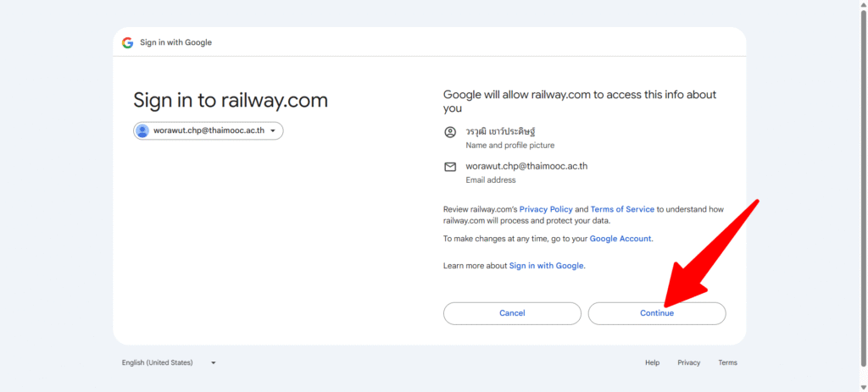Open the Terms of Service link
The height and width of the screenshot is (392, 868).
pos(622,209)
